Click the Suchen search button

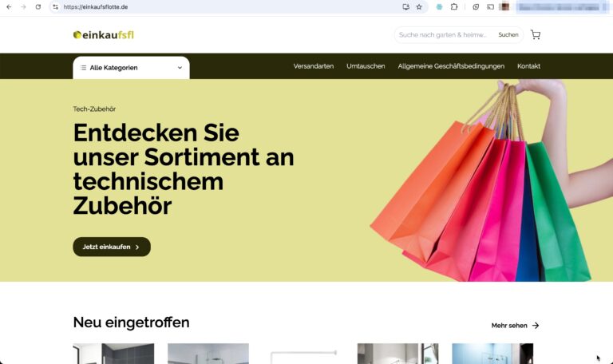click(x=508, y=35)
